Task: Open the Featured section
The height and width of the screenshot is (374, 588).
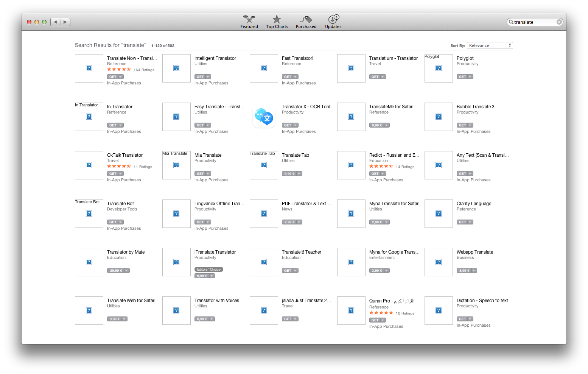Action: click(x=249, y=22)
